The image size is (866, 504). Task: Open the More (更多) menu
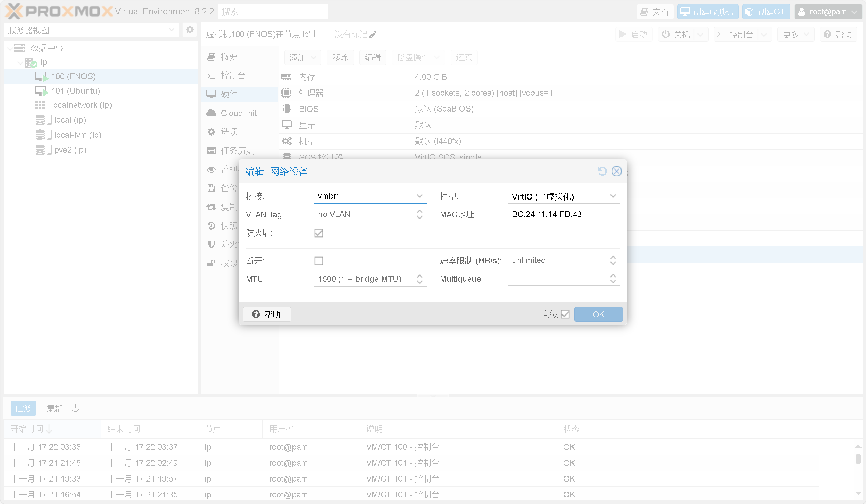(796, 34)
